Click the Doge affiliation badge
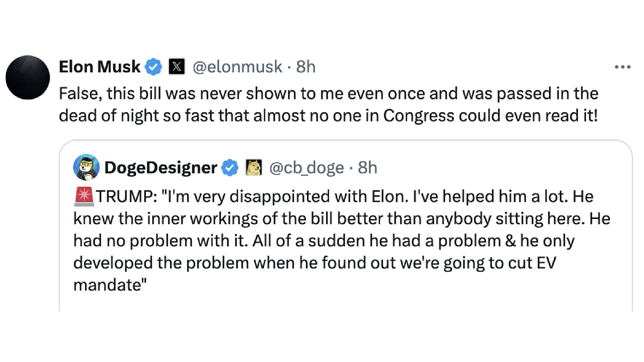This screenshot has width=644, height=362. 254,167
